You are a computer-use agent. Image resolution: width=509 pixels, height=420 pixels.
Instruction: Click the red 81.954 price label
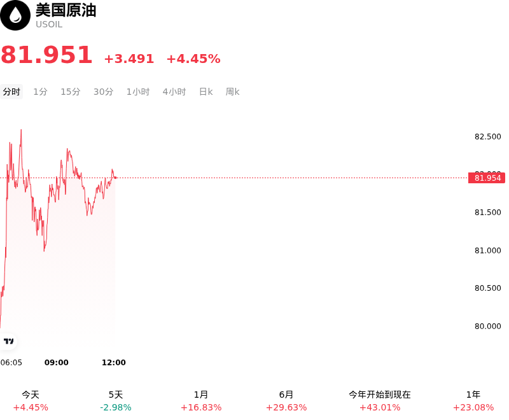[x=487, y=178]
